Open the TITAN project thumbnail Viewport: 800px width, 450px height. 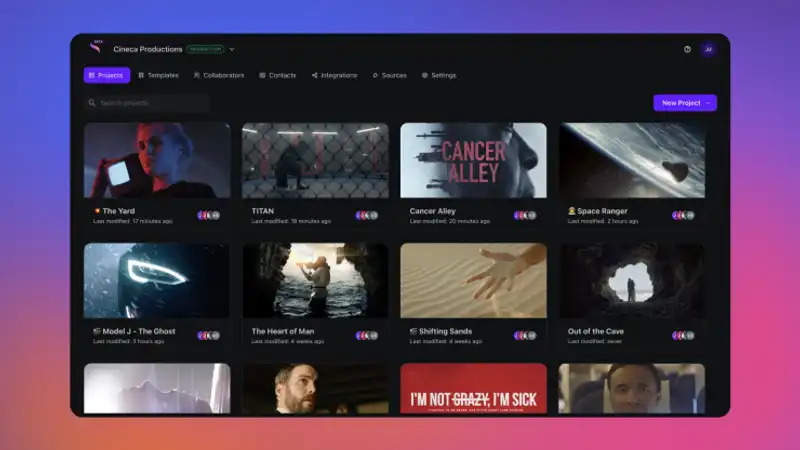315,160
